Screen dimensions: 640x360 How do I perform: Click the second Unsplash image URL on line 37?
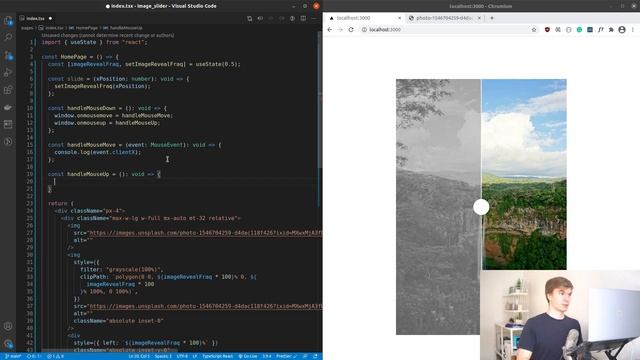[205, 306]
